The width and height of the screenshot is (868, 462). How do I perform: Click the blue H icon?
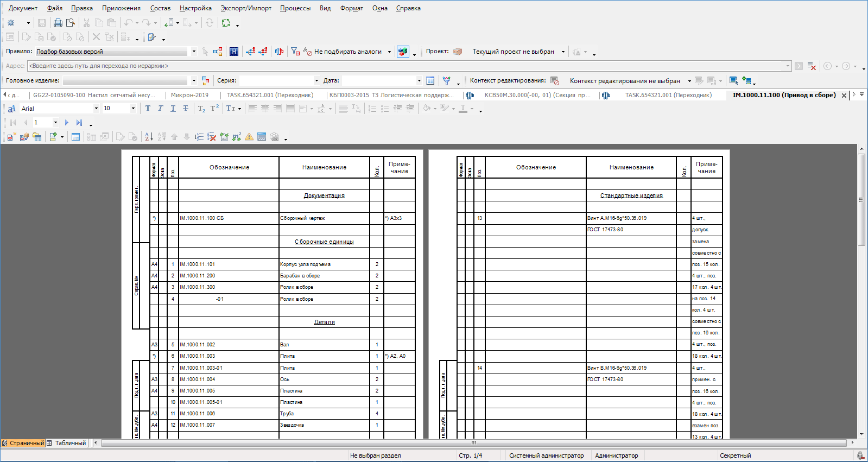pos(234,52)
